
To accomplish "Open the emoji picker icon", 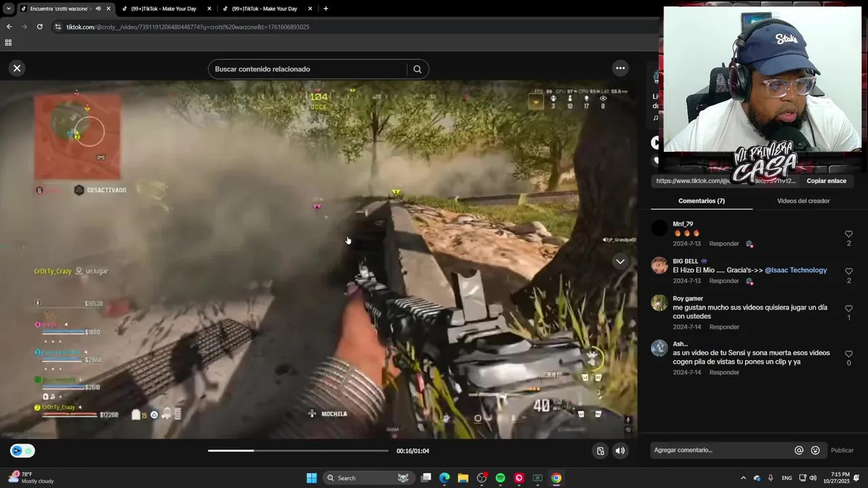I will (815, 450).
